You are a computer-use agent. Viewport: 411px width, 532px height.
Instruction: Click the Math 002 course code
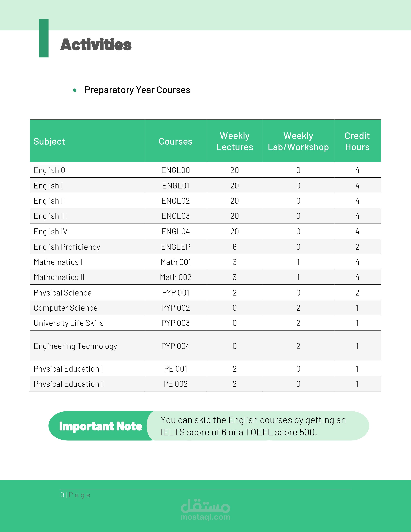pyautogui.click(x=176, y=277)
